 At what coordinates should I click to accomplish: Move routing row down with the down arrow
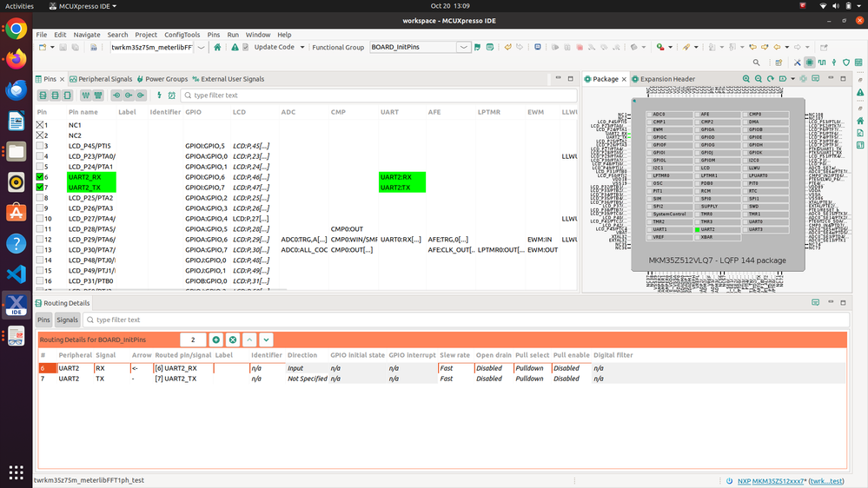(266, 340)
